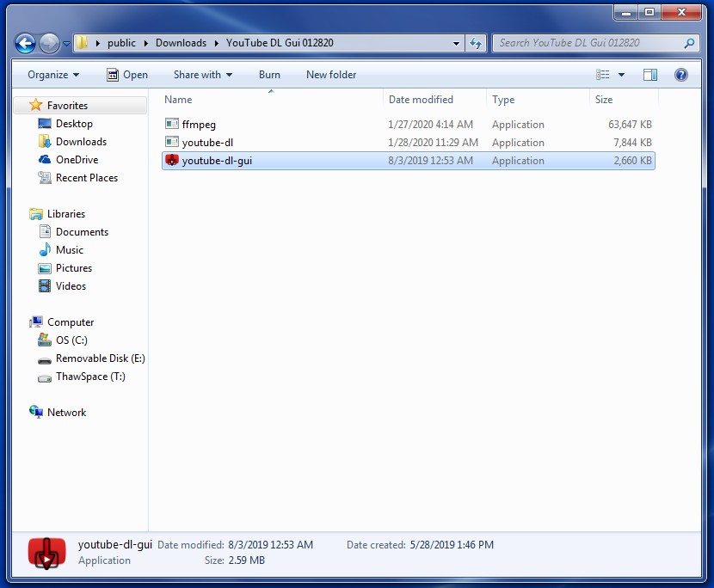Screen dimensions: 714x588
Task: Open Downloads under Favorites
Action: tap(81, 142)
